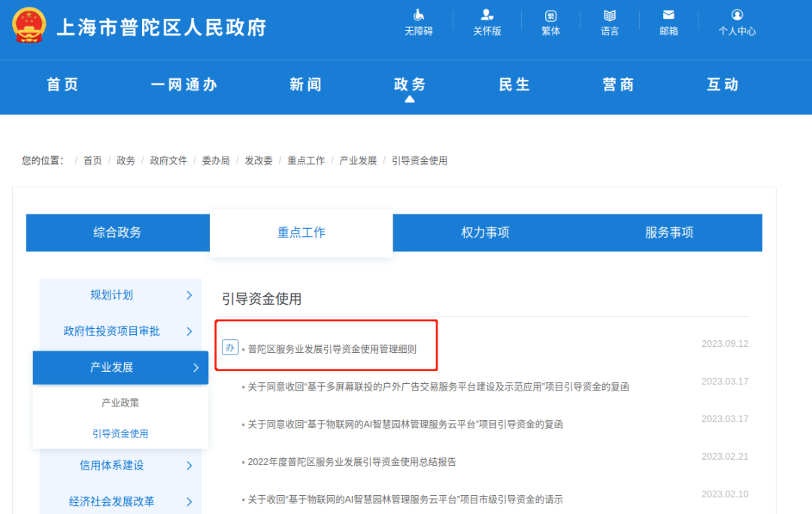Open the 邮箱 mailbox icon

(668, 15)
